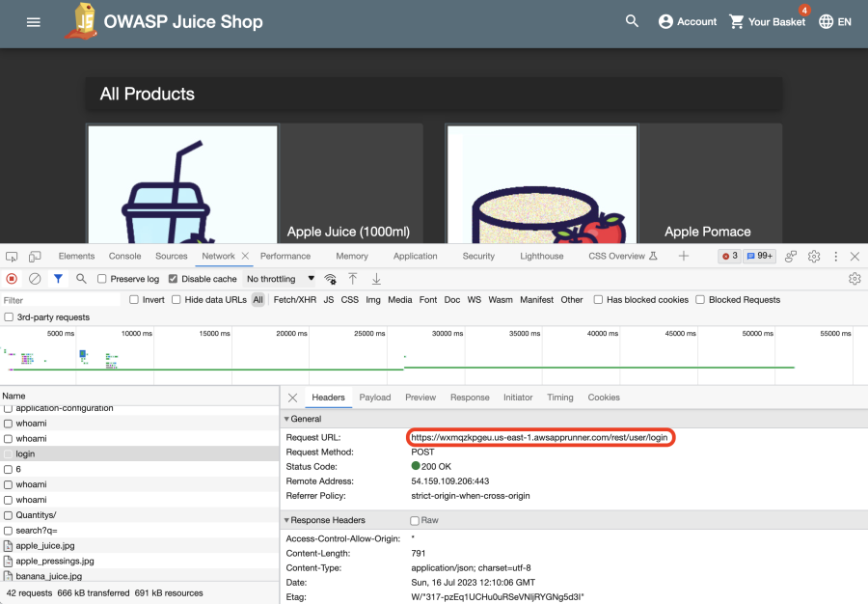The height and width of the screenshot is (604, 868).
Task: Uncheck Disable cache checkbox
Action: point(174,279)
